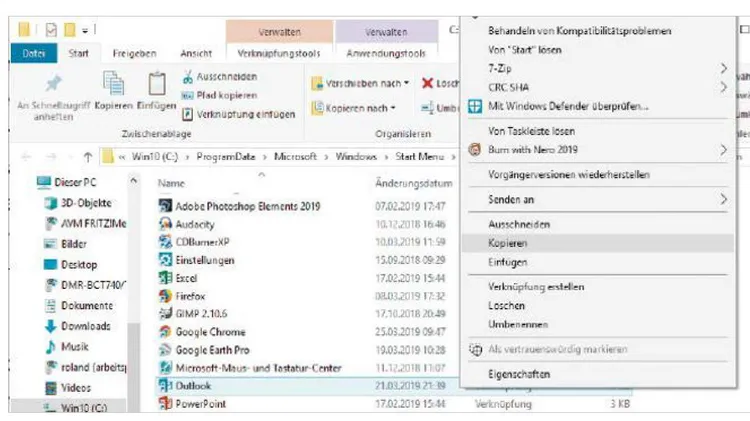Switch to the Start ribbon tab
Viewport: 750px width, 421px height.
click(78, 53)
